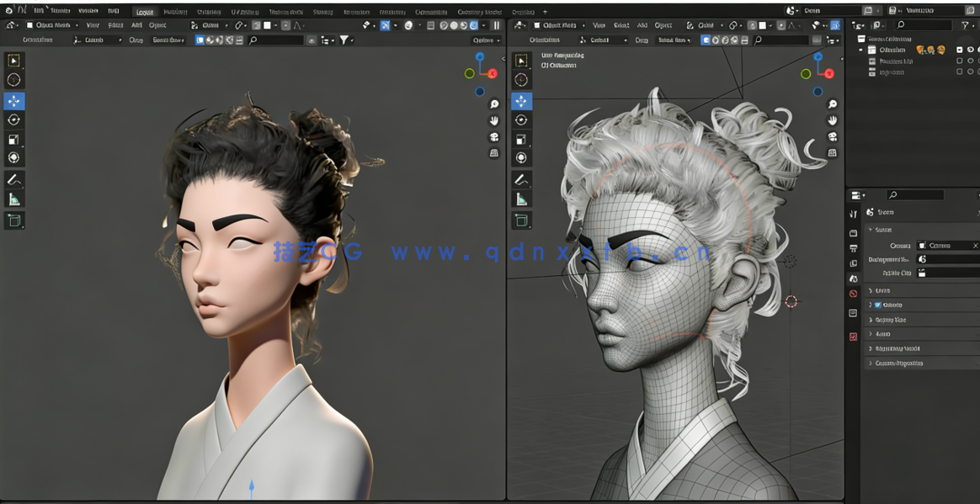Screen dimensions: 980x504
Task: Activate the 3D Cursor tool
Action: click(x=14, y=79)
